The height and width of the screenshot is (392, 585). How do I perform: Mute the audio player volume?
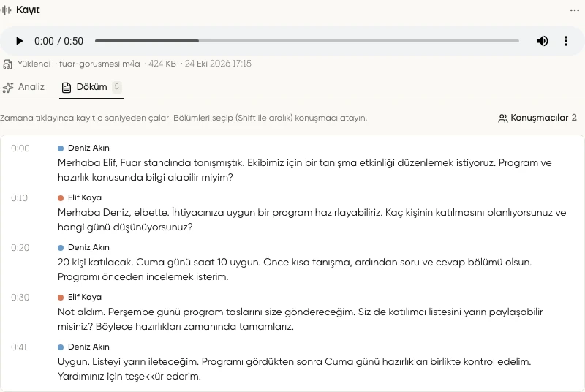click(x=542, y=41)
